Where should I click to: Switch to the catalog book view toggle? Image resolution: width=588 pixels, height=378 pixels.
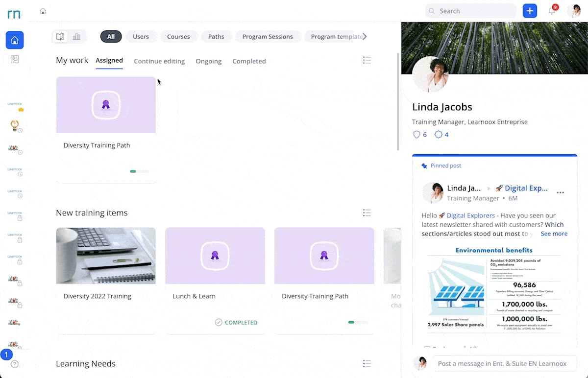[x=61, y=36]
